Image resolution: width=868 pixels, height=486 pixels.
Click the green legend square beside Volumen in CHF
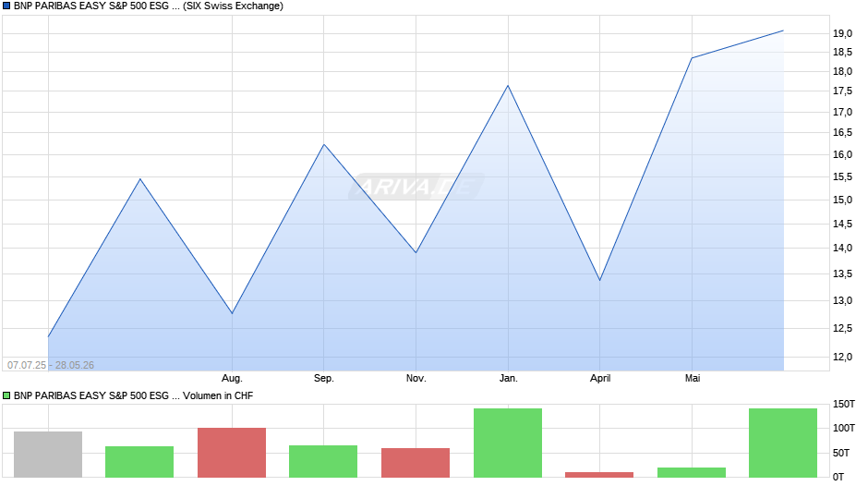pos(6,395)
